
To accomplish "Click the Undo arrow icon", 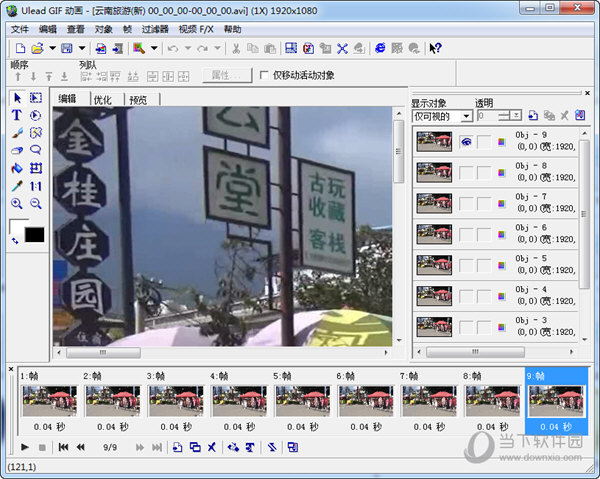I will [173, 48].
